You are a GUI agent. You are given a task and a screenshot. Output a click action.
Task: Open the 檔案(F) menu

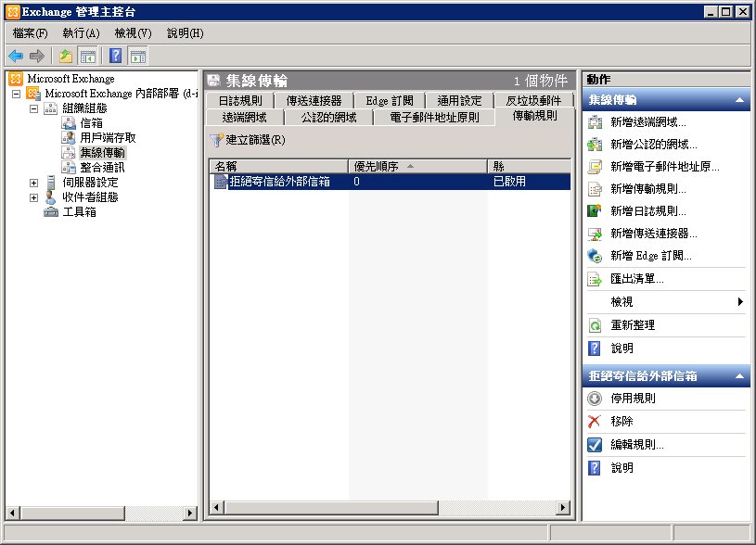[x=30, y=33]
